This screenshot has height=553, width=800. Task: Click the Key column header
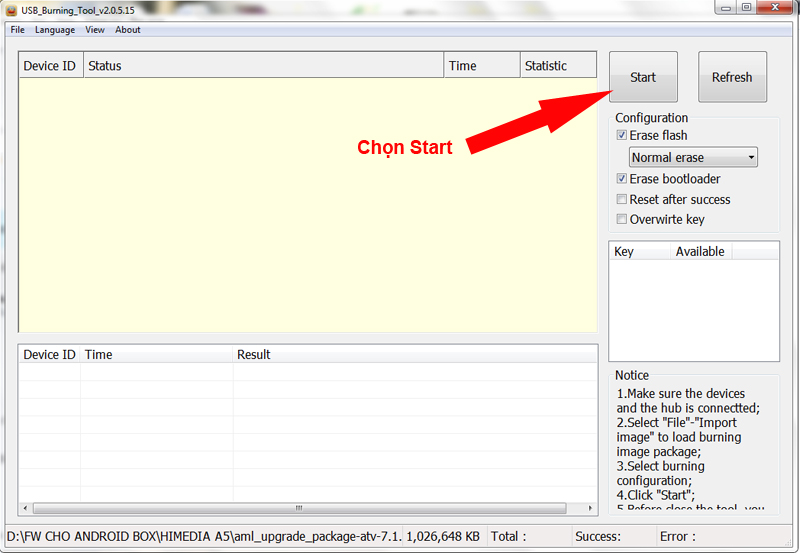(640, 252)
